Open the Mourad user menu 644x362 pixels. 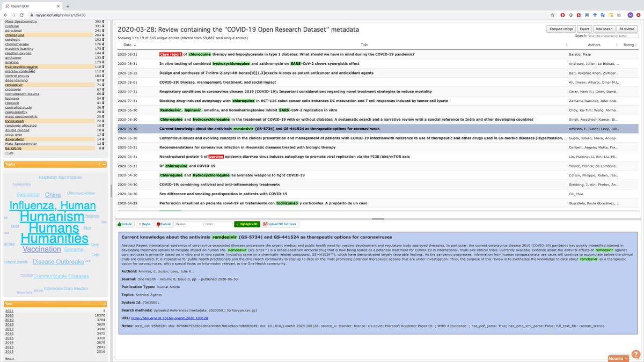pyautogui.click(x=617, y=358)
